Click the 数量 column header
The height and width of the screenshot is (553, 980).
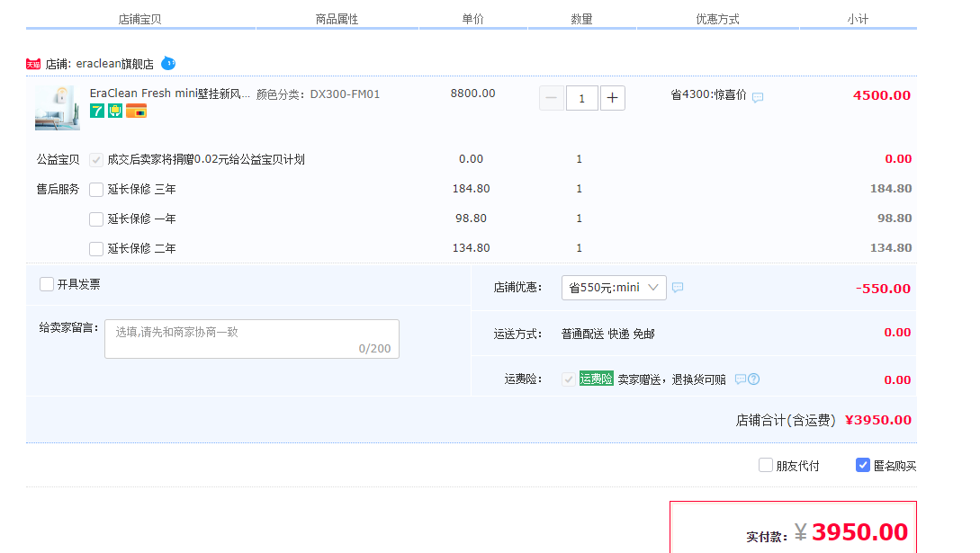pyautogui.click(x=582, y=20)
